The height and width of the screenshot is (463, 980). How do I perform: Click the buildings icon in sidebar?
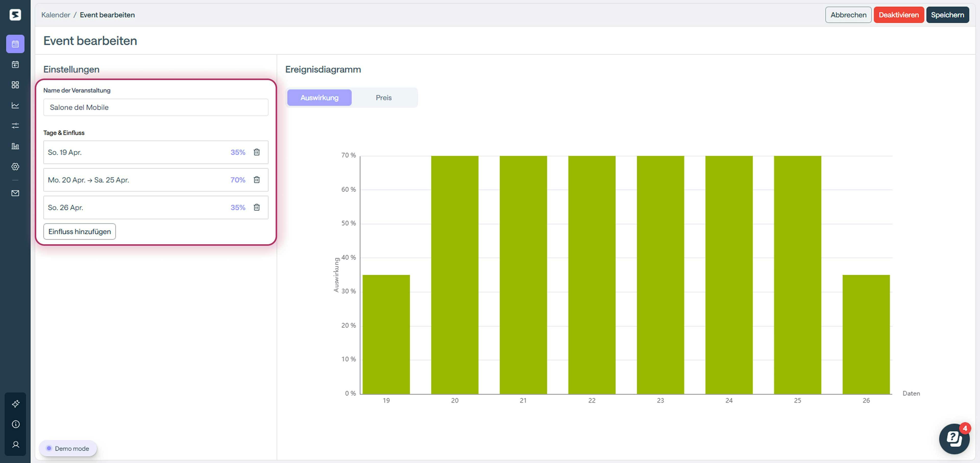click(x=15, y=146)
